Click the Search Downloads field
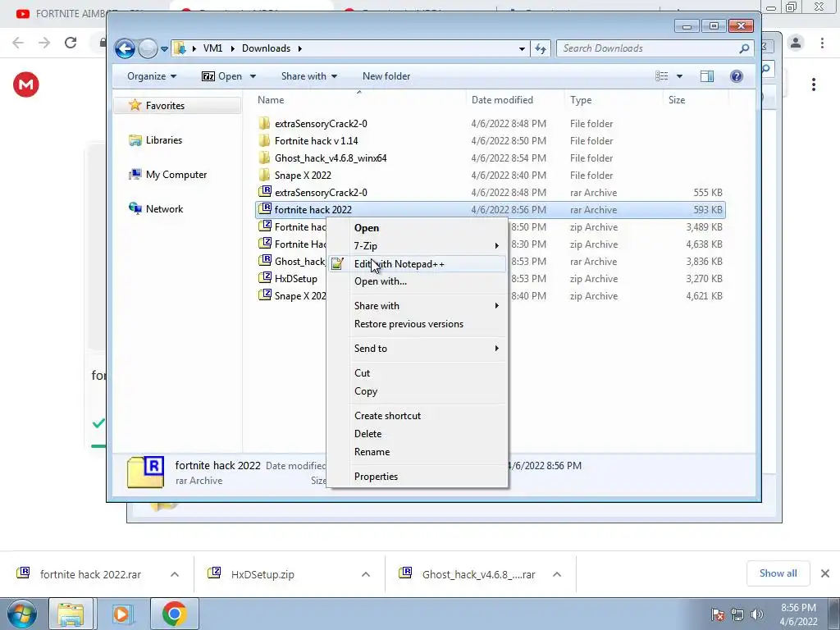The width and height of the screenshot is (840, 630). [655, 48]
